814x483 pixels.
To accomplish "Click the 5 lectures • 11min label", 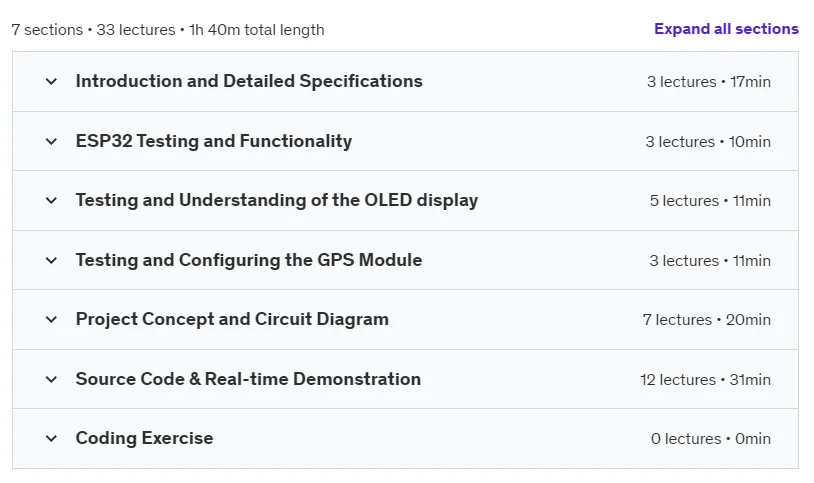I will [x=710, y=201].
